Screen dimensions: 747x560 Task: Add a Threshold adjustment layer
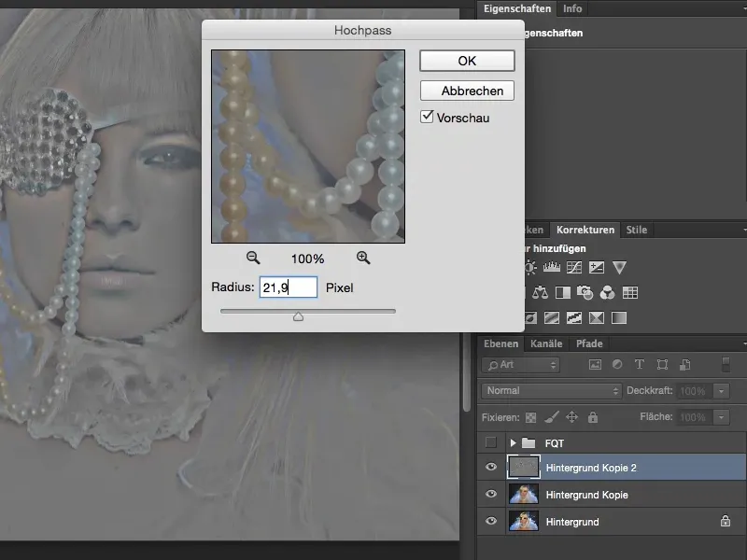(574, 317)
